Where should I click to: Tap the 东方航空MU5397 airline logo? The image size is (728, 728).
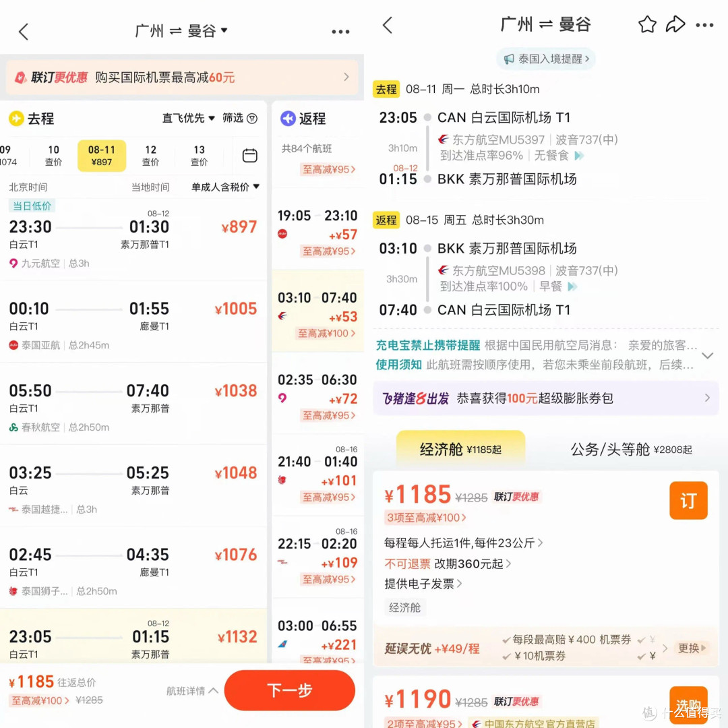coord(444,140)
